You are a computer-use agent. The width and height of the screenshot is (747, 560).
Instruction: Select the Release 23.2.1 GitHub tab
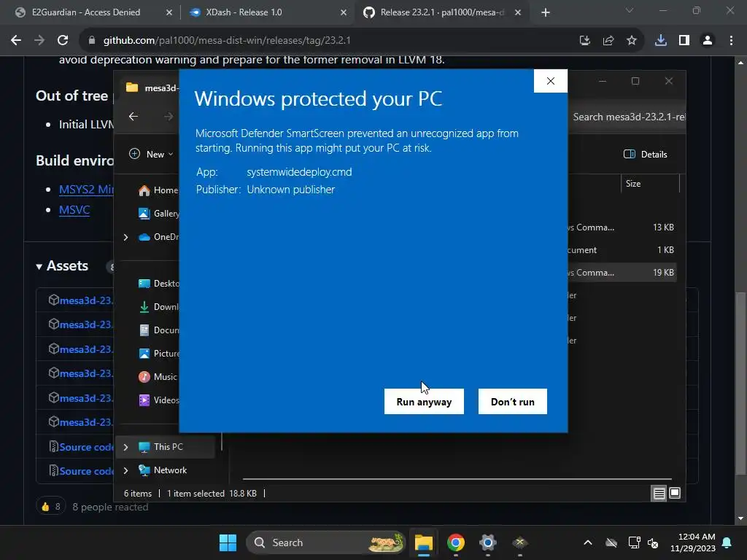pos(441,12)
